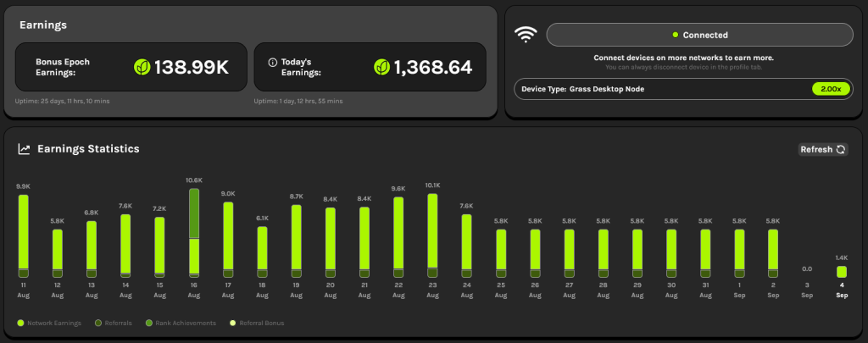The width and height of the screenshot is (868, 343).
Task: Toggle Referral Bonus legend item
Action: 257,323
